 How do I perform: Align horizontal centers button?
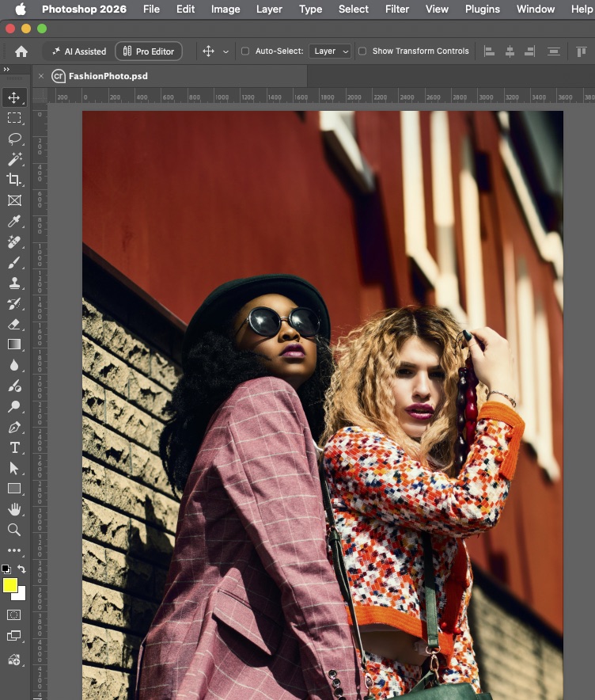coord(510,51)
